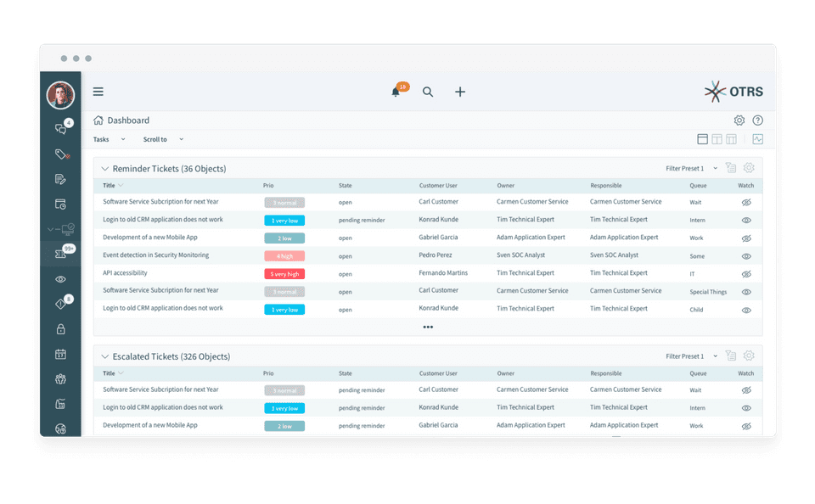This screenshot has height=504, width=815.
Task: Toggle watch for Event detection ticket row
Action: (746, 256)
